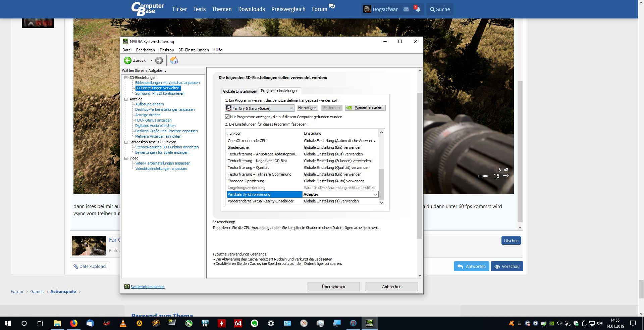Open the Action Center notification icon
This screenshot has width=644, height=330.
(633, 323)
